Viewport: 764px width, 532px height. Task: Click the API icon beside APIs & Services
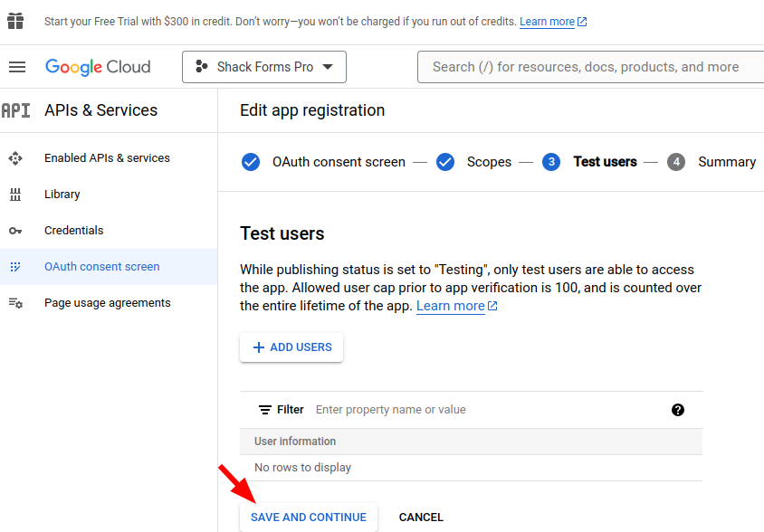point(15,110)
